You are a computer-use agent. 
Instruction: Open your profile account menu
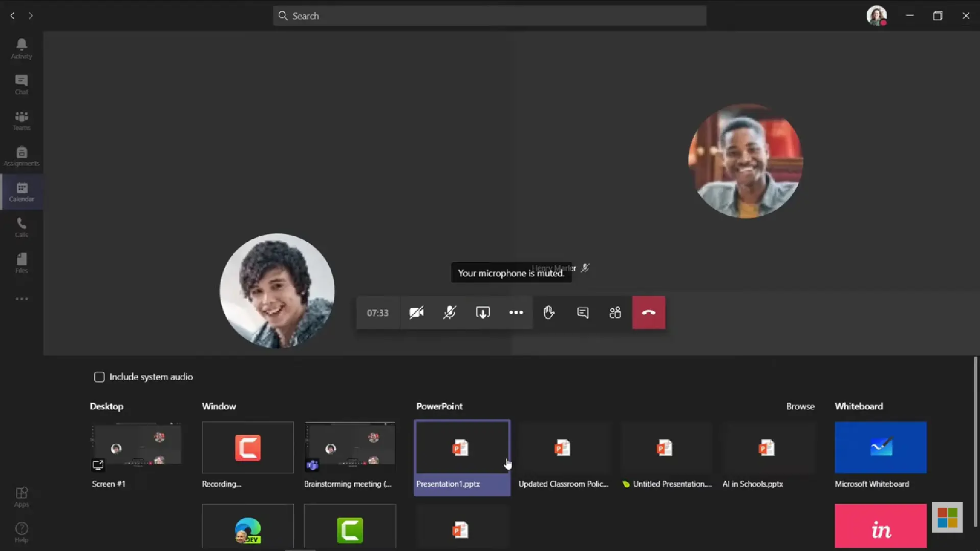pos(876,16)
